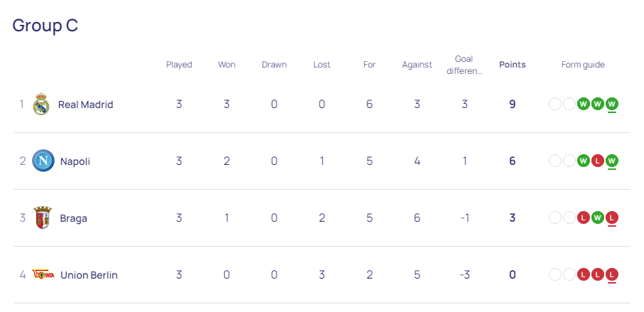
Task: Click Union Berlin's latest underlined loss badge
Action: click(612, 275)
